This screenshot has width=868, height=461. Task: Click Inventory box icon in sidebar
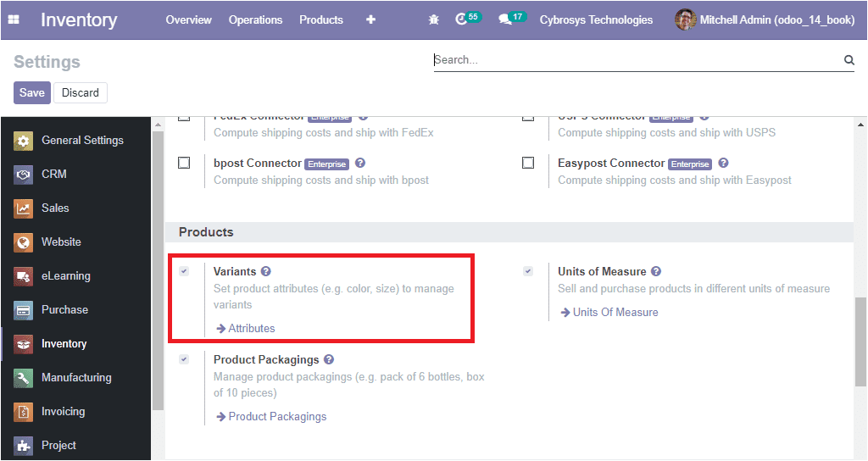pyautogui.click(x=23, y=344)
